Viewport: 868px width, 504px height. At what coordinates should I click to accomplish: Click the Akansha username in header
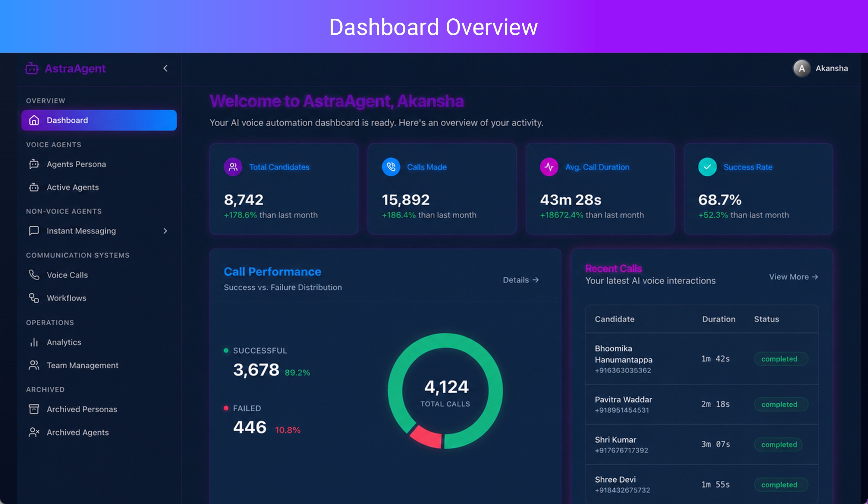832,68
